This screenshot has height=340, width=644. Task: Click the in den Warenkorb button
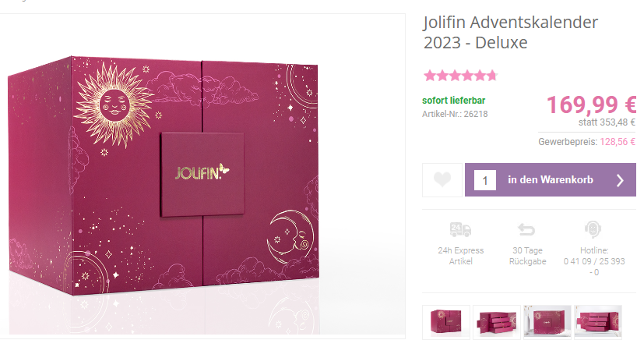(551, 179)
